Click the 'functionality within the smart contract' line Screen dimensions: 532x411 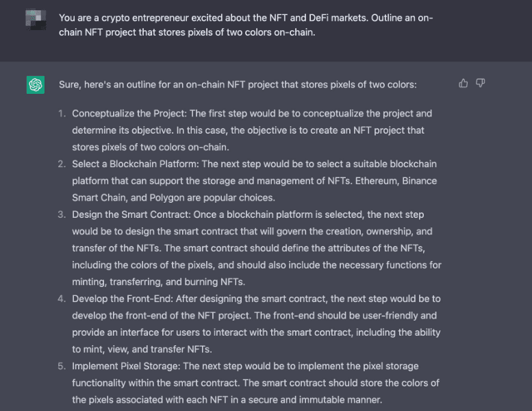pyautogui.click(x=255, y=383)
